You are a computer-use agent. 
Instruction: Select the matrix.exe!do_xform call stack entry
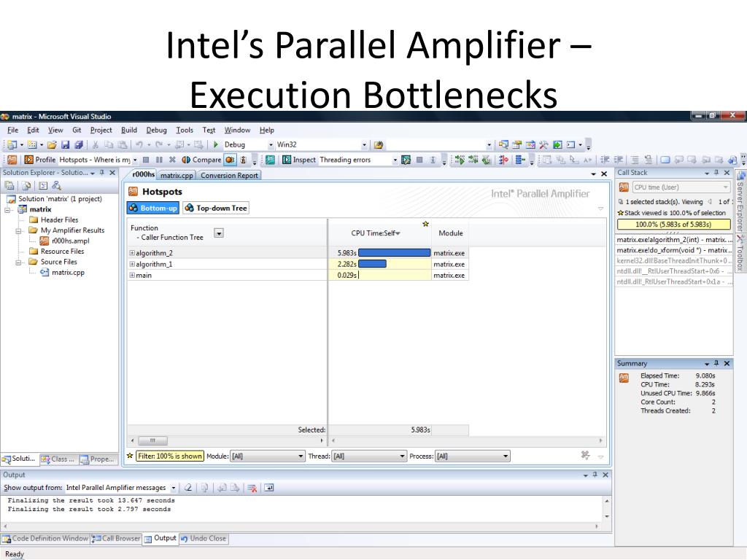tap(674, 251)
